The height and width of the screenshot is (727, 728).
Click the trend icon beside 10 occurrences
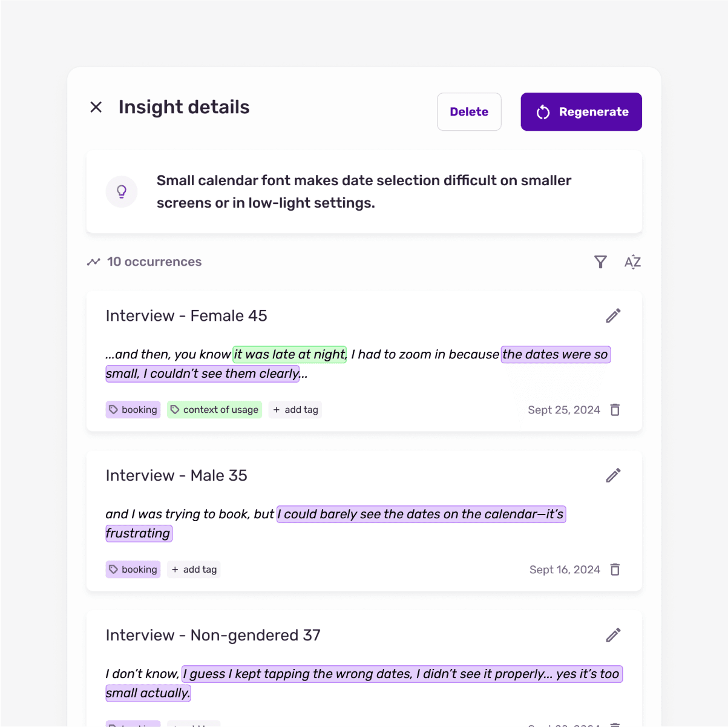tap(93, 262)
